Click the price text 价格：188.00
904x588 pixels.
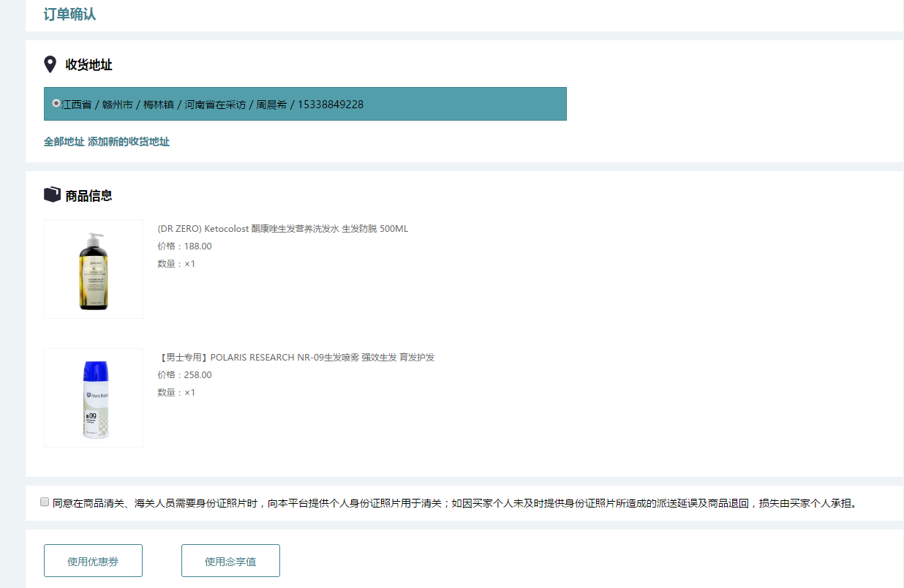[185, 246]
